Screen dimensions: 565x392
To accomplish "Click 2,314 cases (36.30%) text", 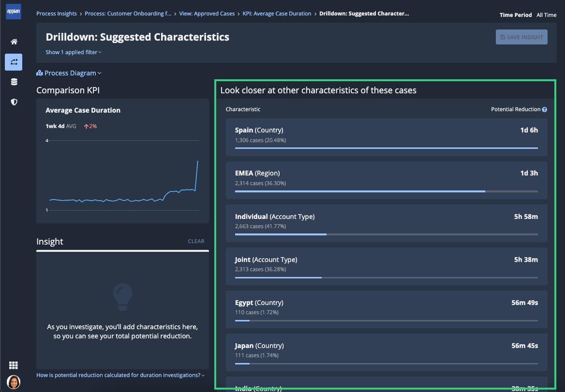I will coord(261,183).
